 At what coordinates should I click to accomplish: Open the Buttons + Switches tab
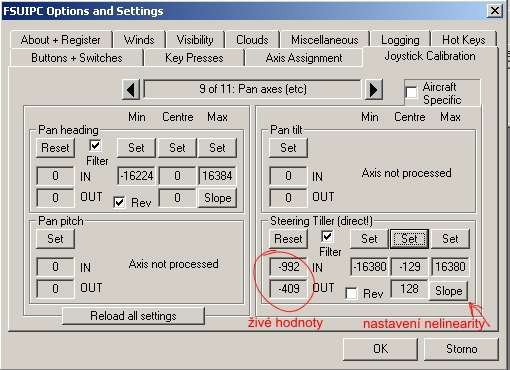(77, 58)
